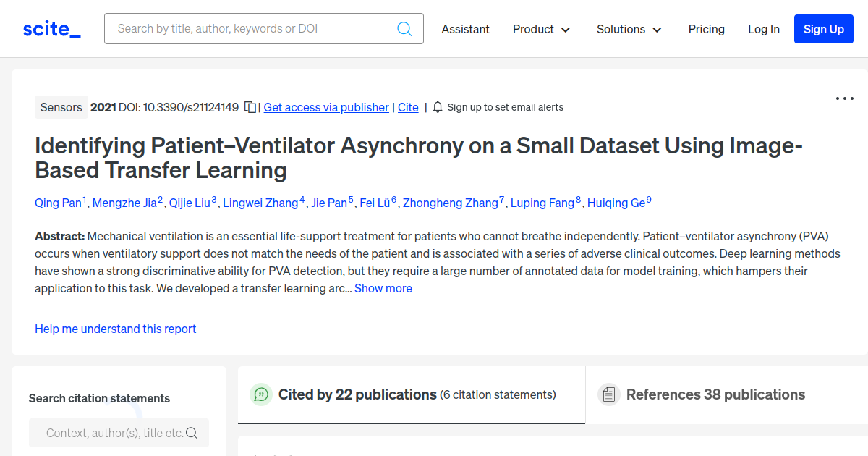Image resolution: width=868 pixels, height=456 pixels.
Task: Expand the Solutions dropdown menu
Action: tap(629, 29)
